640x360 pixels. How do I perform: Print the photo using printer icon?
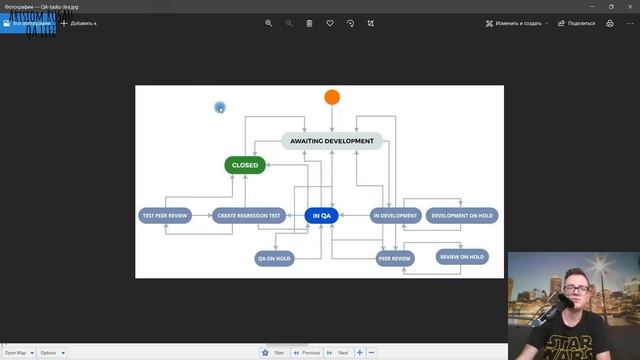click(610, 23)
